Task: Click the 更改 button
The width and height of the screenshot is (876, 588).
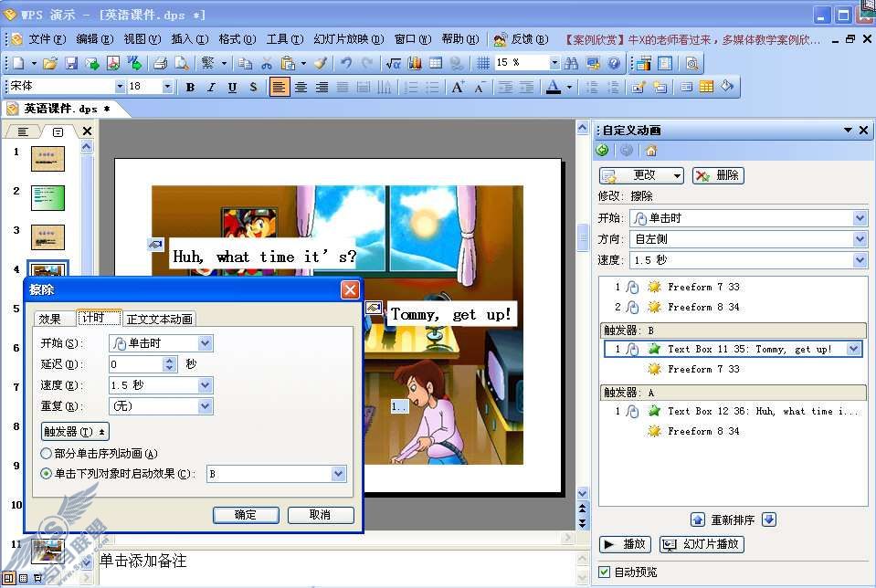Action: (x=641, y=175)
